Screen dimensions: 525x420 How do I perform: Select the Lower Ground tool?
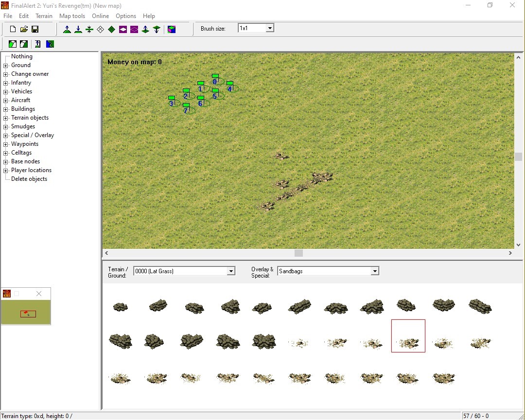click(78, 30)
